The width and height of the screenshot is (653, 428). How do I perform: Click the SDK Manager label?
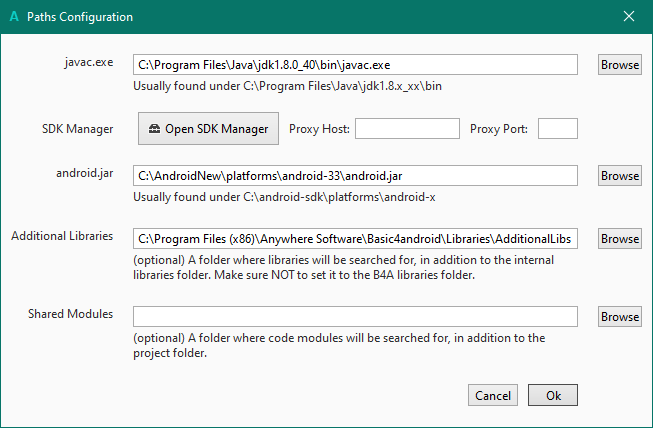coord(77,128)
